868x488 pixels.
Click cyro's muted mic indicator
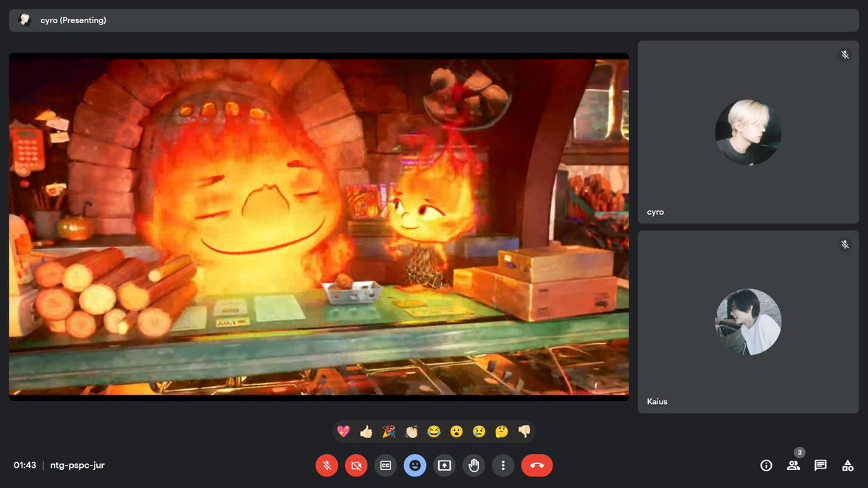844,55
